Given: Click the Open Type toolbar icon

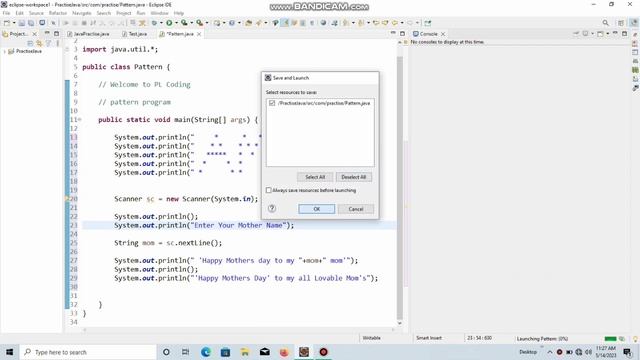Looking at the screenshot, I should 248,23.
